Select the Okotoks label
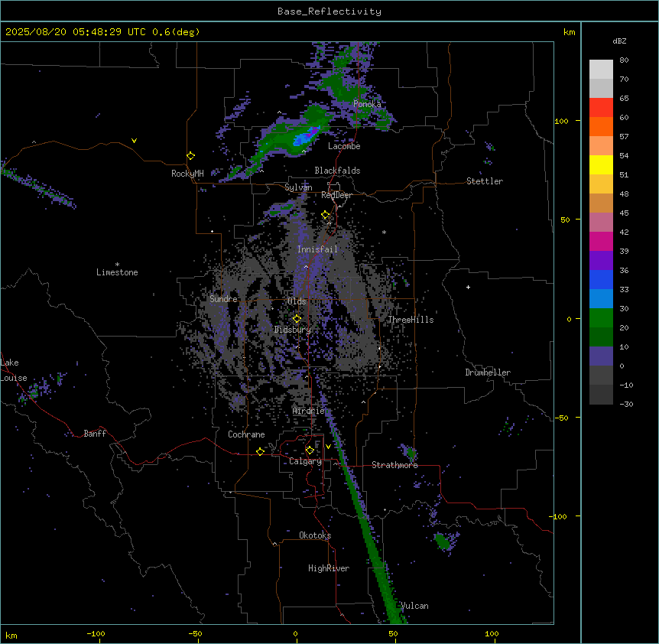 pos(315,535)
